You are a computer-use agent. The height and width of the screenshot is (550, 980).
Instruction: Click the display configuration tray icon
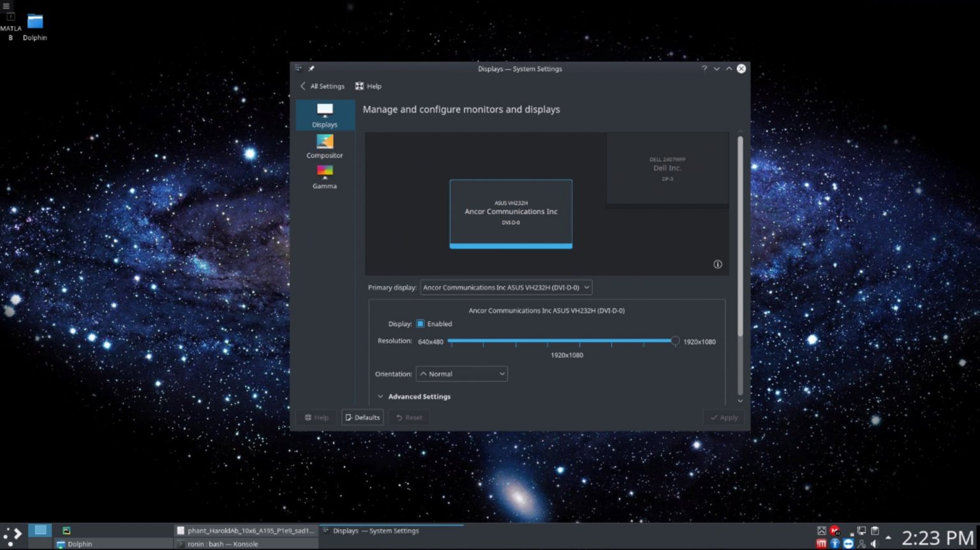click(861, 531)
